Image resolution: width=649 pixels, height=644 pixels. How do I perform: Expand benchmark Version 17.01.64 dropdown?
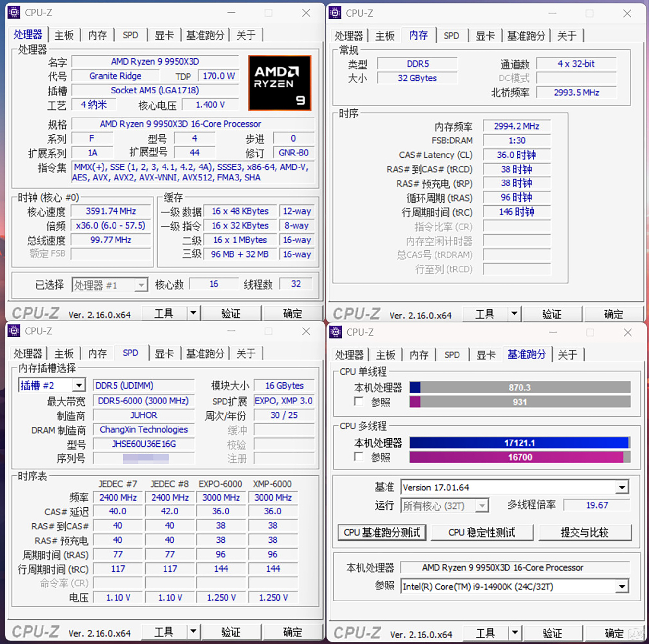622,487
